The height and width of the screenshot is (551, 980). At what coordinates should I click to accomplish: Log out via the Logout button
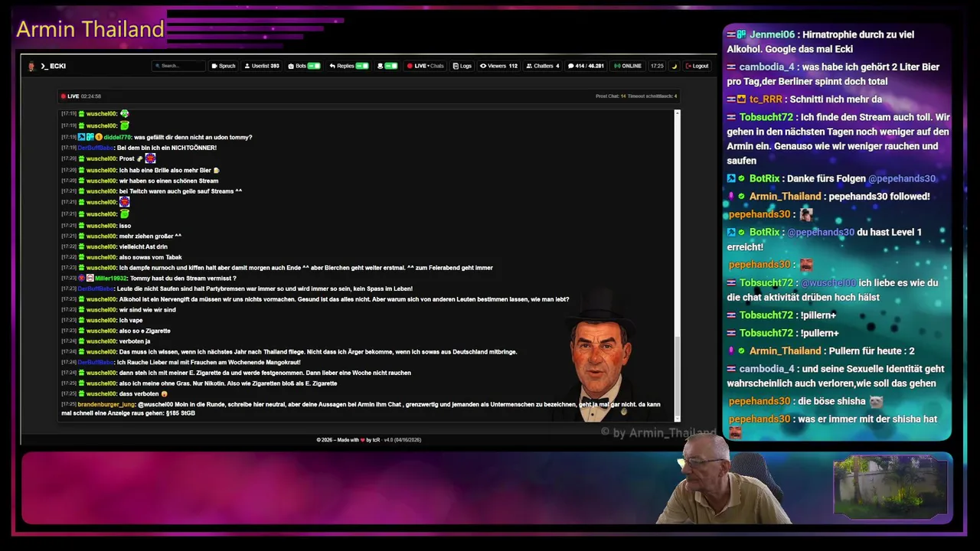click(697, 66)
